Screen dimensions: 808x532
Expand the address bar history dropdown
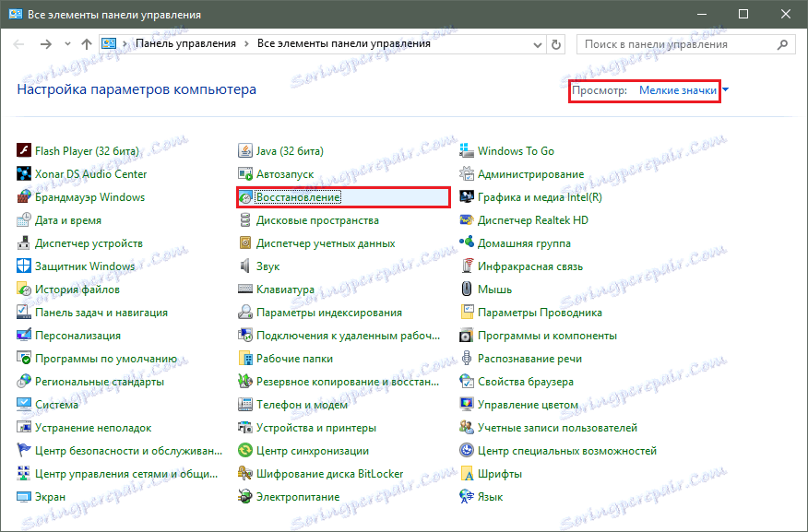tap(538, 45)
